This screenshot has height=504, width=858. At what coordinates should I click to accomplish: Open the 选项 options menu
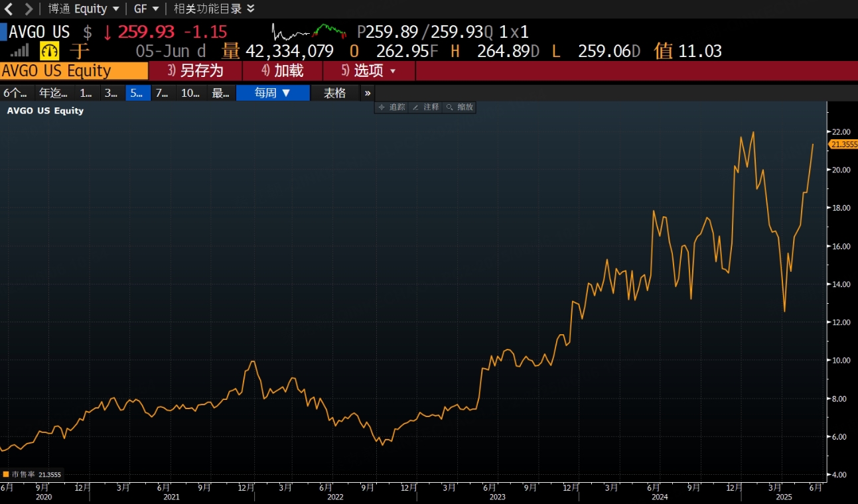click(369, 71)
